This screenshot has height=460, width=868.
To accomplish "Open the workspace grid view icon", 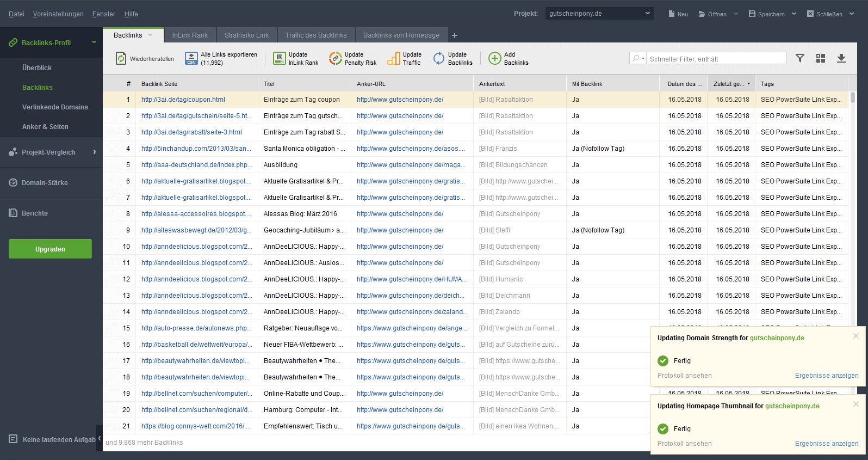I will (x=821, y=58).
